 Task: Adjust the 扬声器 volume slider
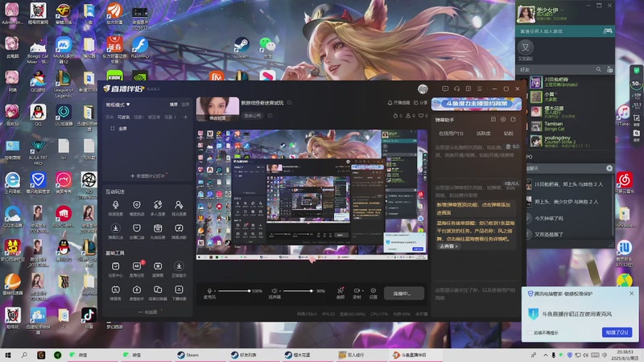tap(298, 291)
